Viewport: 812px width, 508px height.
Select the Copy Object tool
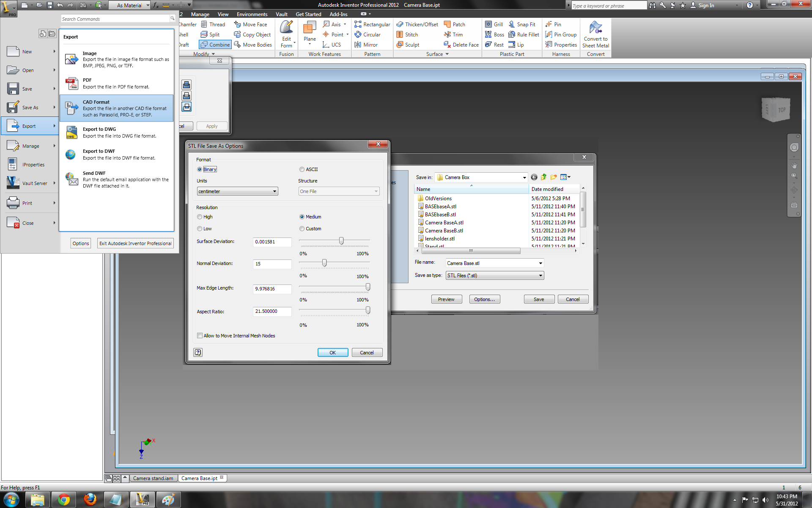[252, 35]
